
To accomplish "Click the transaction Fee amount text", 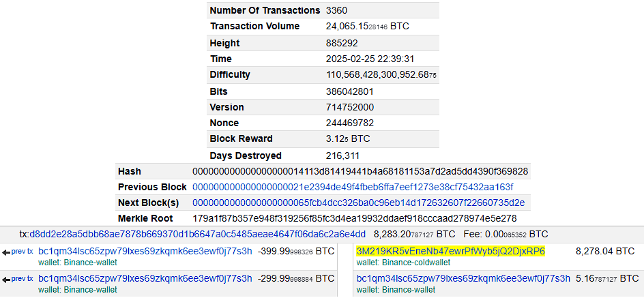I will click(x=505, y=235).
